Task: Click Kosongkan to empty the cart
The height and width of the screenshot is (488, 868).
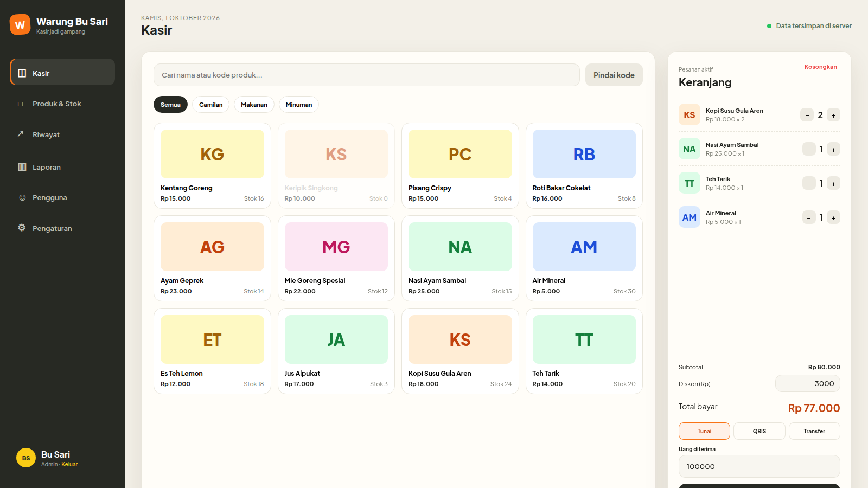Action: [820, 67]
